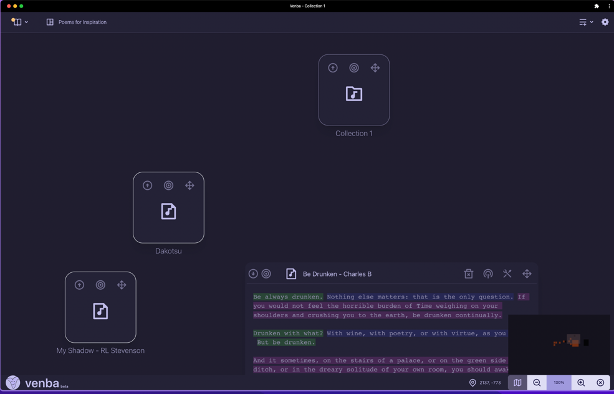Screen dimensions: 614x394
Task: Open the Collection 1 folder node
Action: pyautogui.click(x=354, y=94)
